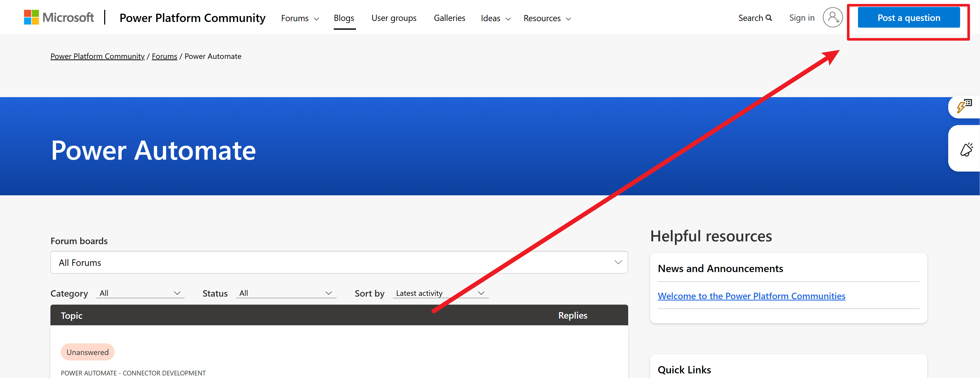Expand the Resources menu chevron

pos(568,19)
